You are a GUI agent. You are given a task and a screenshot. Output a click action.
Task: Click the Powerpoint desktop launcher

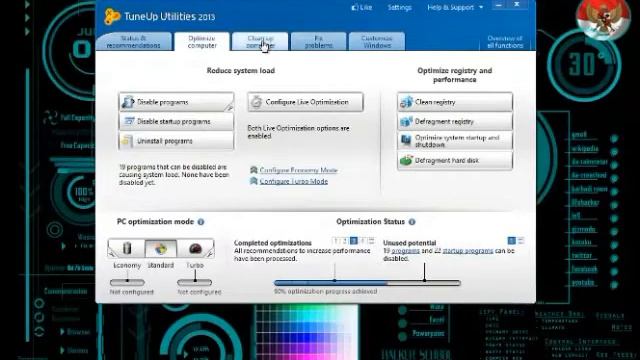point(428,333)
